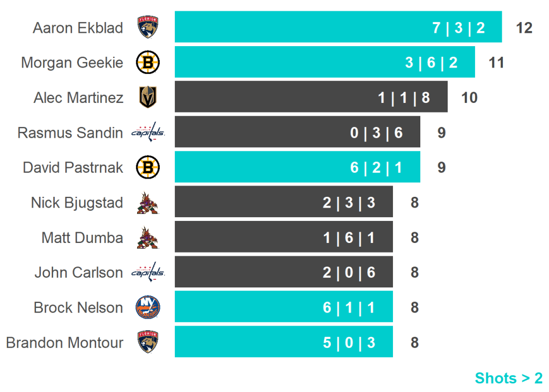
Task: Click Alec Martinez's dark bar showing 1 | 1 | 8
Action: pyautogui.click(x=311, y=97)
